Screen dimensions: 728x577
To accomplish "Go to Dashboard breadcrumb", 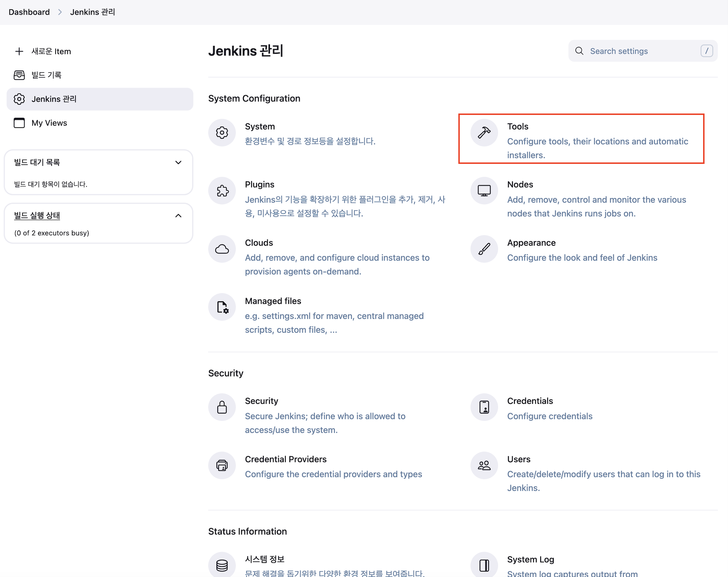I will [29, 12].
